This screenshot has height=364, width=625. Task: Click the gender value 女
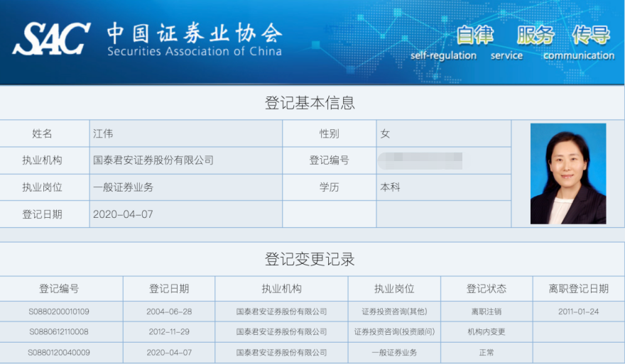coord(385,133)
